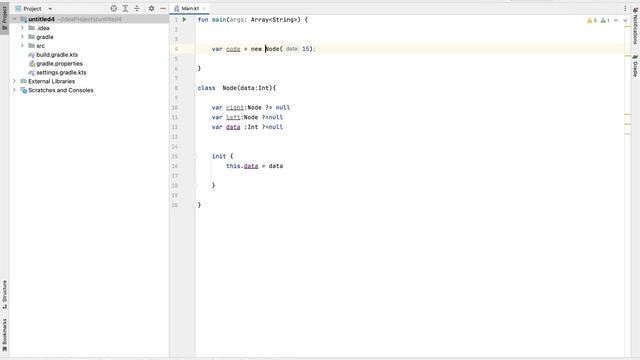Show weak warnings count indicator

pos(605,20)
